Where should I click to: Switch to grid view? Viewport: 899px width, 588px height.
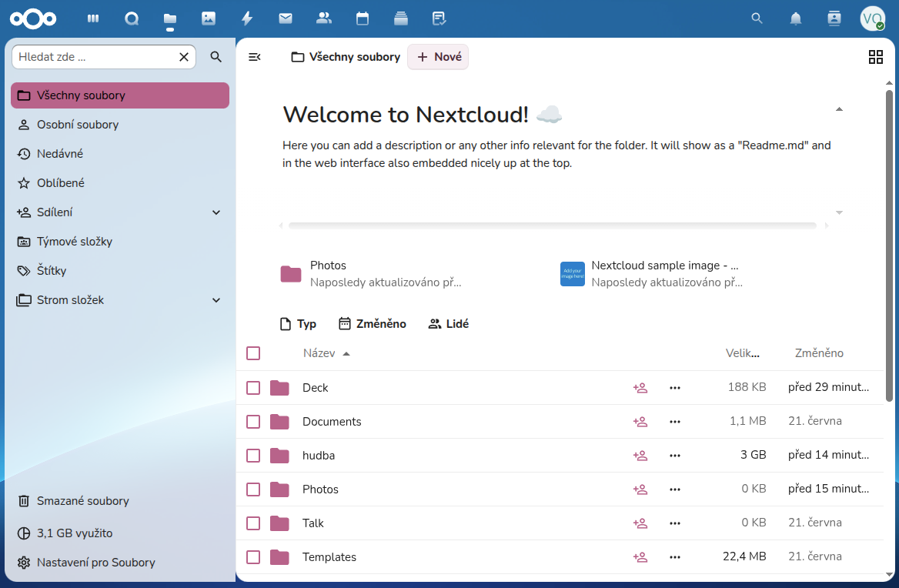875,57
